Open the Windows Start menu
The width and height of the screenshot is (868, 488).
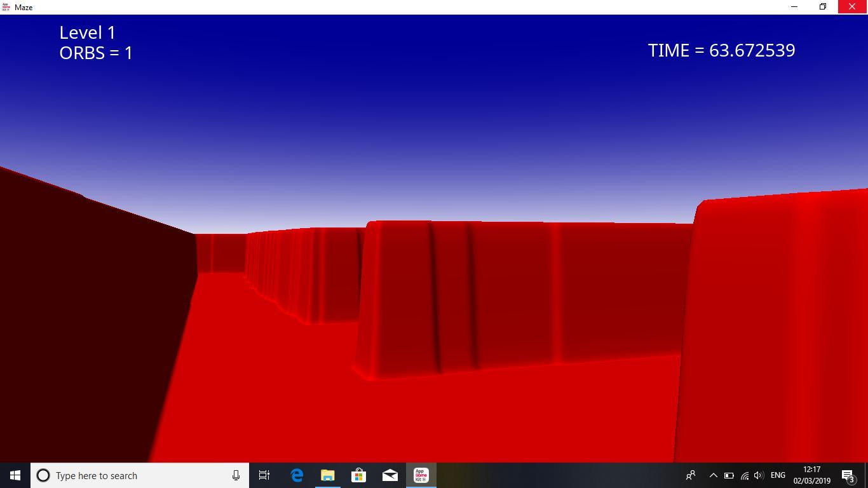pyautogui.click(x=15, y=475)
